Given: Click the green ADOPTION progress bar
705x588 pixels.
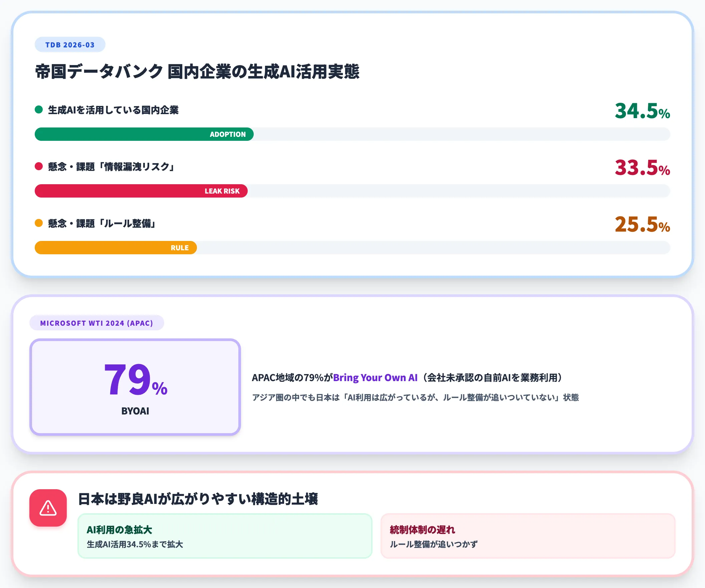Looking at the screenshot, I should coord(144,134).
